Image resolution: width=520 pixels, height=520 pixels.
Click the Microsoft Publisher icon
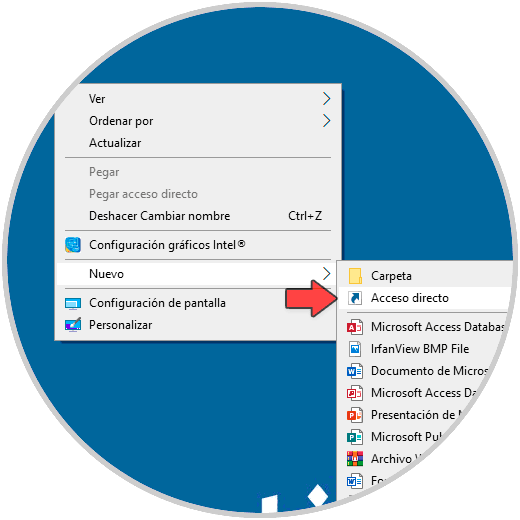click(355, 437)
